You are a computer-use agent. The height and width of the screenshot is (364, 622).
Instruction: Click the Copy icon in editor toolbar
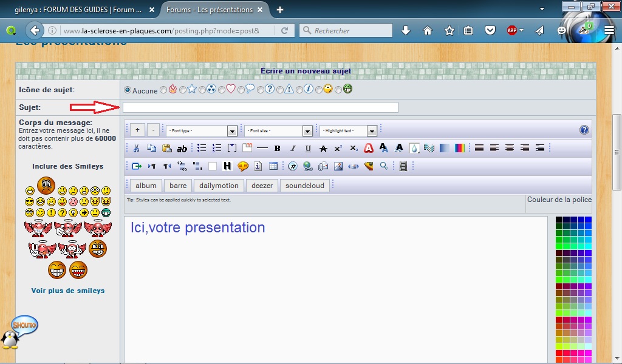(x=151, y=148)
